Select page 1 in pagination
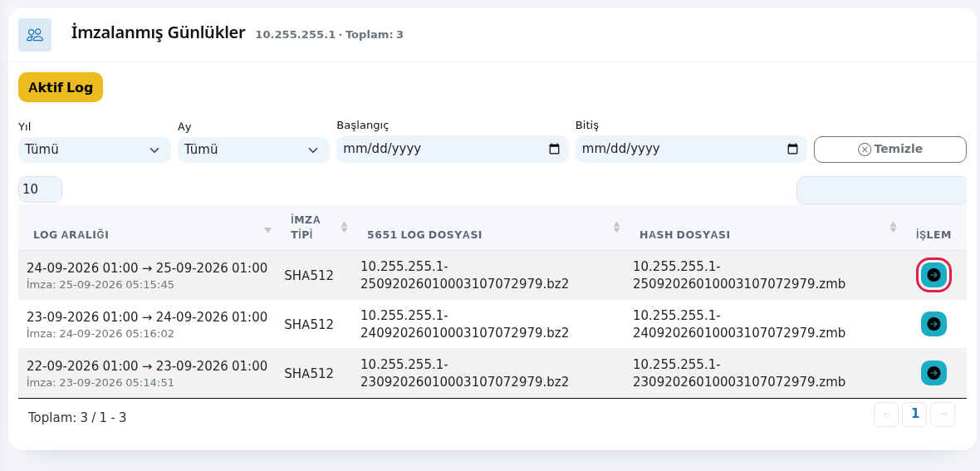 914,414
